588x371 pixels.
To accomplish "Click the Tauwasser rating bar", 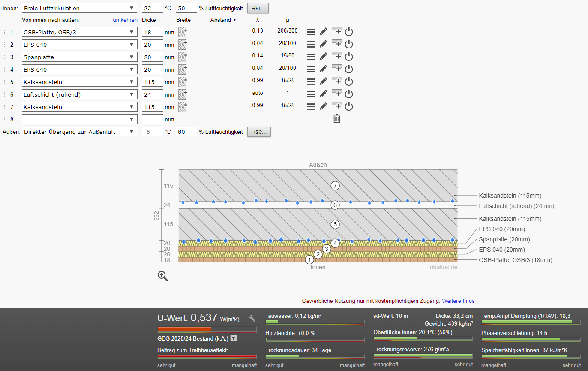I will click(315, 322).
